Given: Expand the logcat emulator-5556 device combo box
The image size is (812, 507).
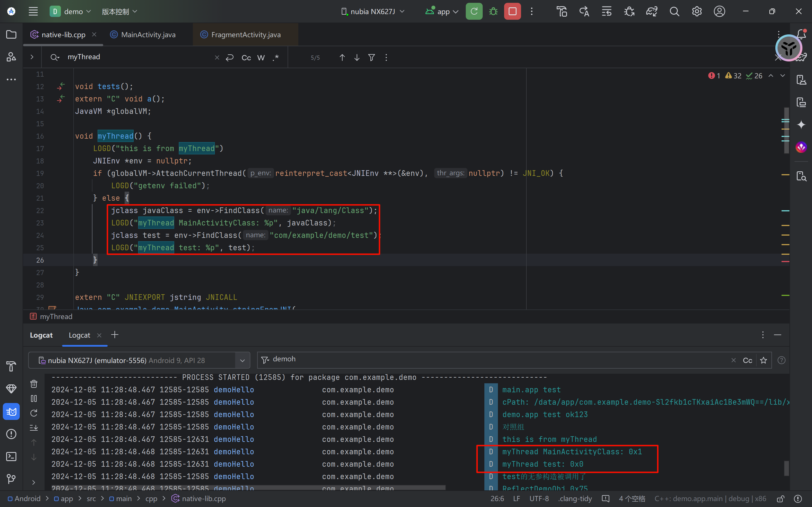Looking at the screenshot, I should [x=242, y=360].
